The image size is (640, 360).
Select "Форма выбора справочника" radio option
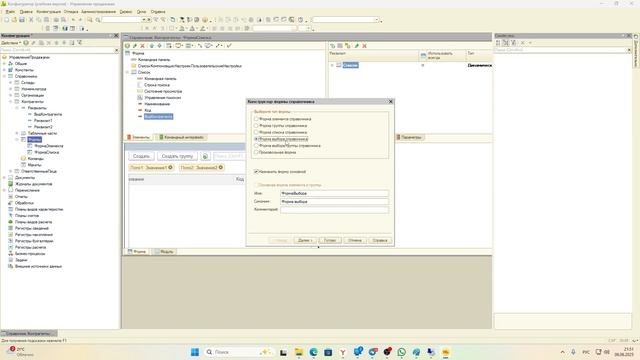pos(281,139)
